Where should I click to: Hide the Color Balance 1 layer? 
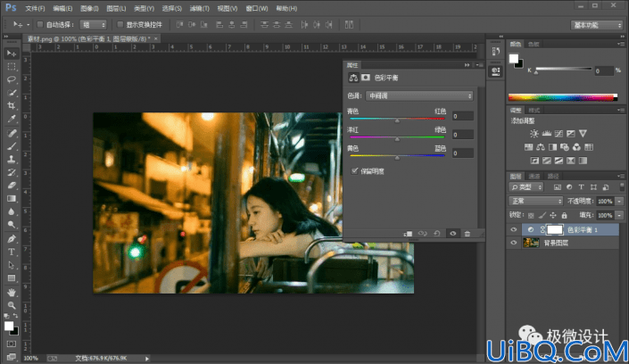(x=514, y=229)
